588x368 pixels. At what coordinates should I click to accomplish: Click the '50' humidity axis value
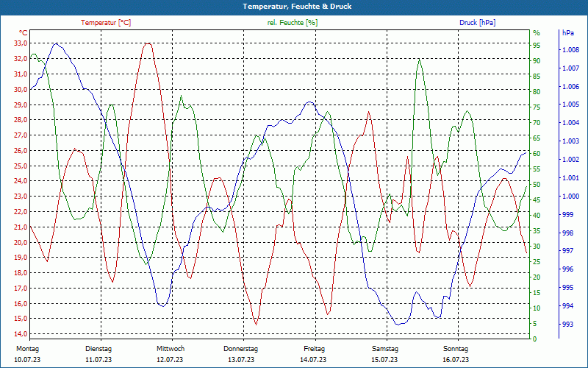(537, 185)
